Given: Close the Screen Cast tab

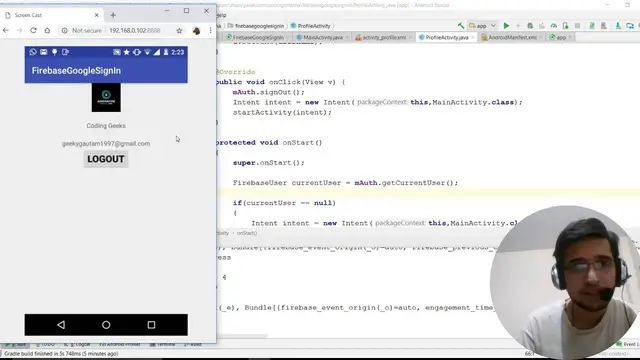Looking at the screenshot, I should [x=96, y=15].
